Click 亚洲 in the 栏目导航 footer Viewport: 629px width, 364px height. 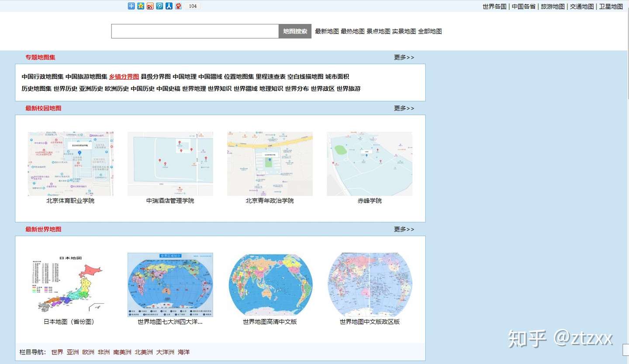[x=73, y=352]
